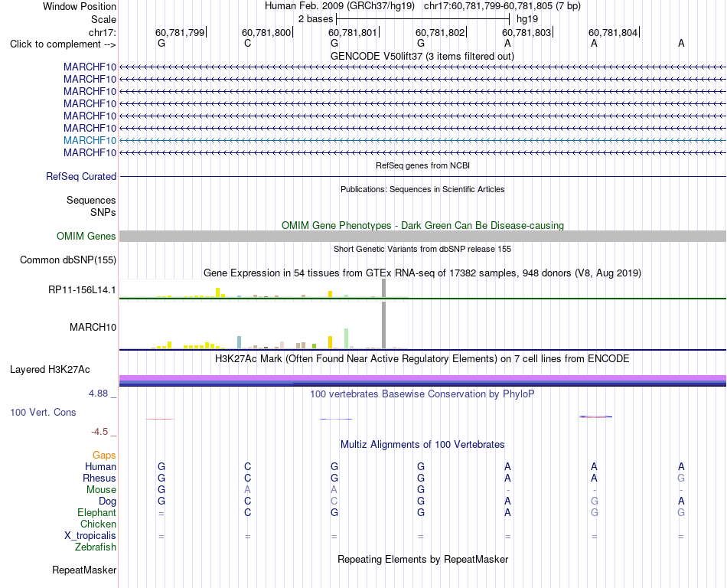Screen dimensions: 727x588
Task: Click the X_tropicalis species row label
Action: click(x=90, y=536)
